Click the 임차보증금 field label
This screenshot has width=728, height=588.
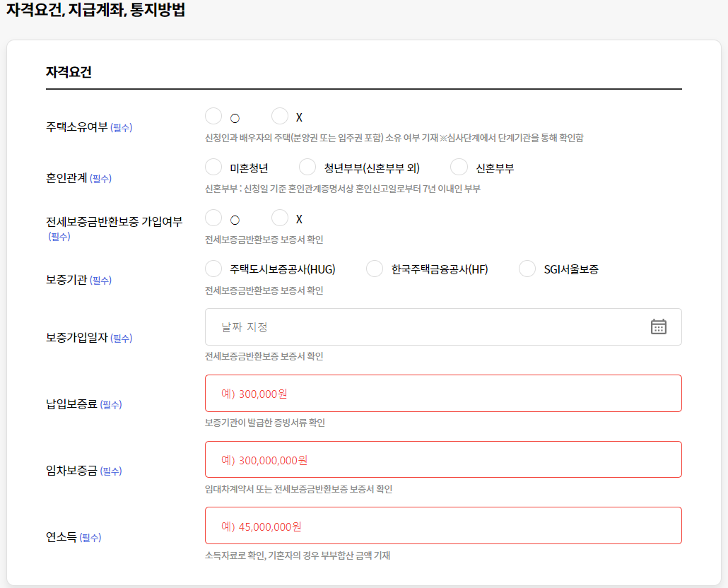pos(71,471)
